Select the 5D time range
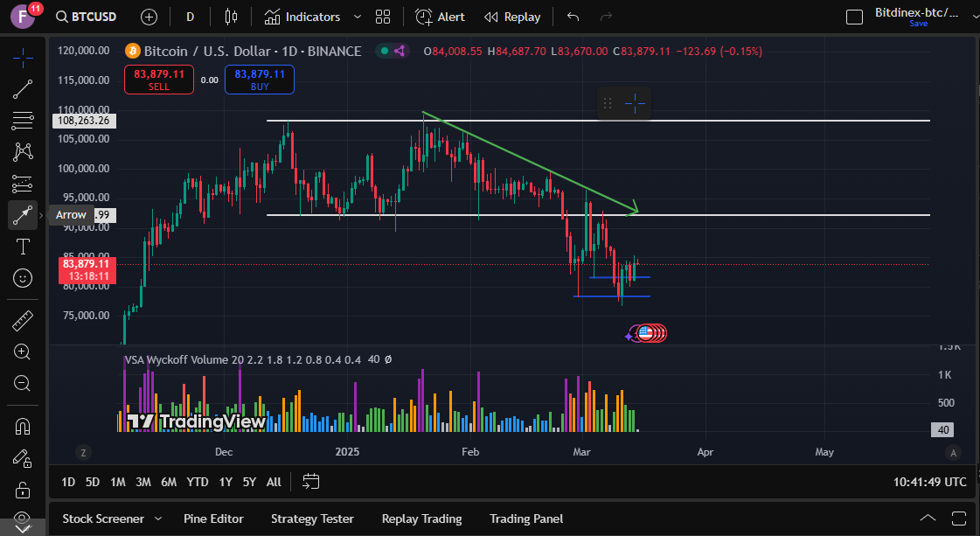The image size is (980, 536). tap(93, 482)
